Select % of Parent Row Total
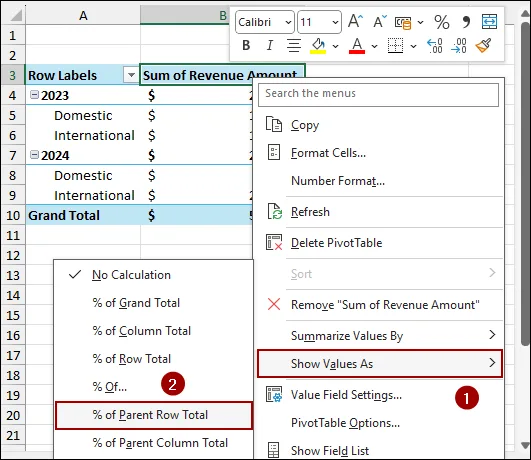Viewport: 531px width, 460px height. pyautogui.click(x=154, y=415)
